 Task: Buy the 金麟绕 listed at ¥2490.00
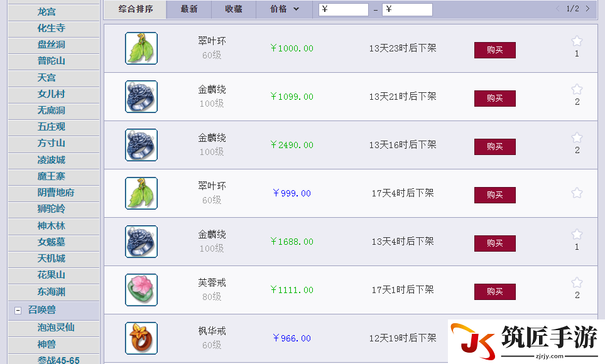pos(494,146)
